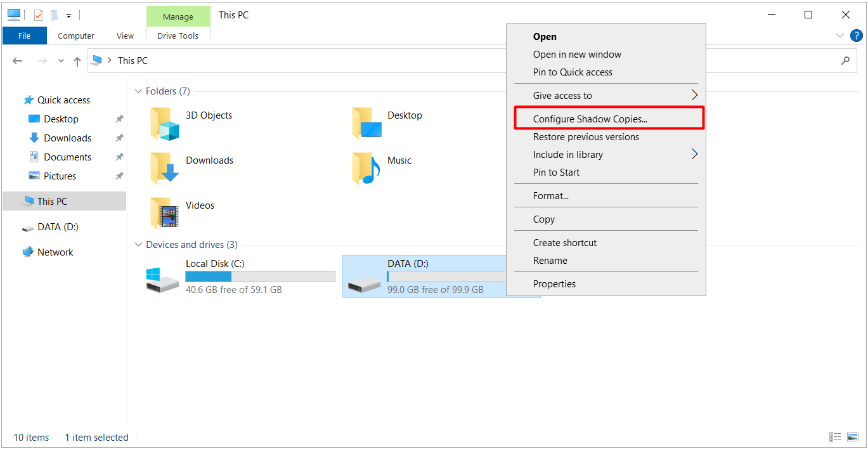Choose Rename in context menu
This screenshot has width=868, height=449.
tap(606, 261)
